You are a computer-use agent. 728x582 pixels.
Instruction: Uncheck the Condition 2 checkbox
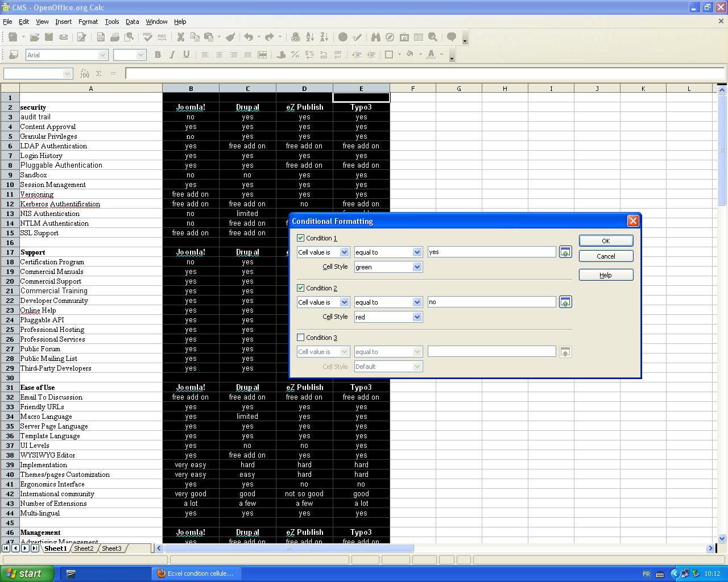[301, 288]
